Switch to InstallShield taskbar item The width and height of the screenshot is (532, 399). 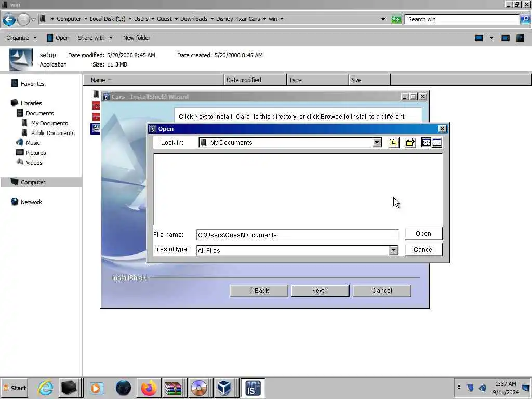pyautogui.click(x=253, y=388)
